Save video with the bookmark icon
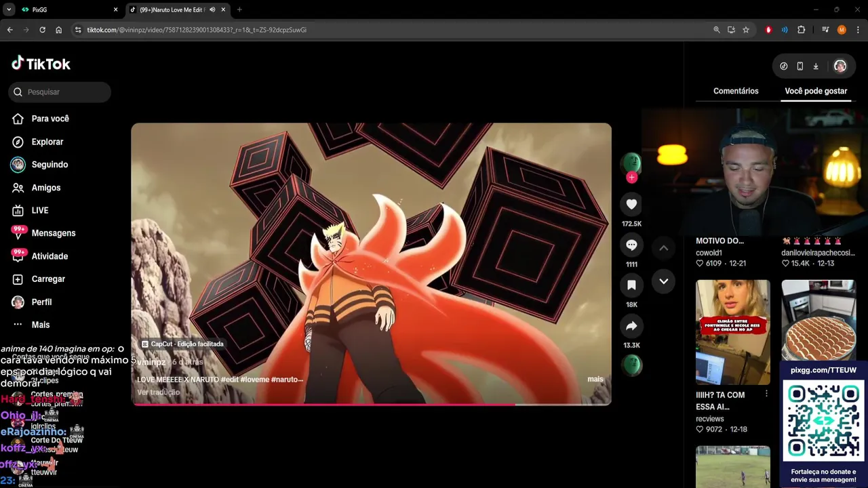Screen dimensions: 868x488 tap(631, 285)
